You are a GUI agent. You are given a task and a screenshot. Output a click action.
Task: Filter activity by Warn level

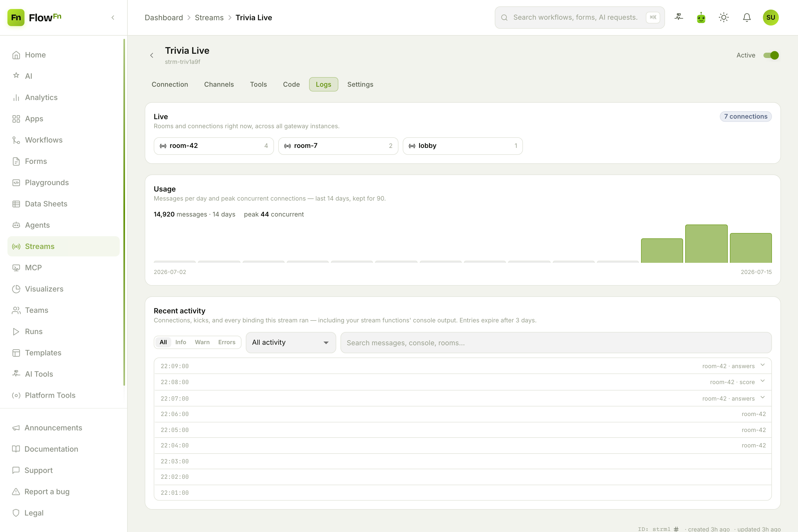click(x=202, y=342)
